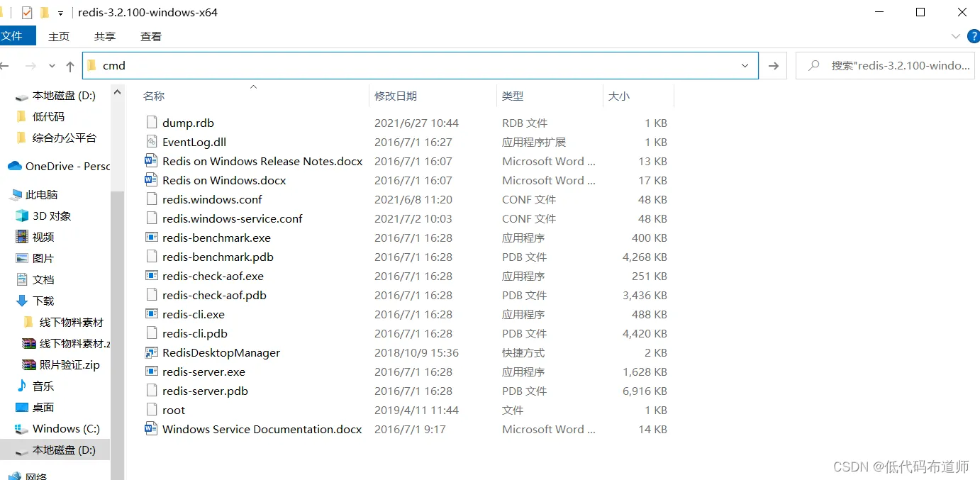Select the file name redis-cli.exe
Viewport: 980px width, 480px height.
[x=194, y=314]
